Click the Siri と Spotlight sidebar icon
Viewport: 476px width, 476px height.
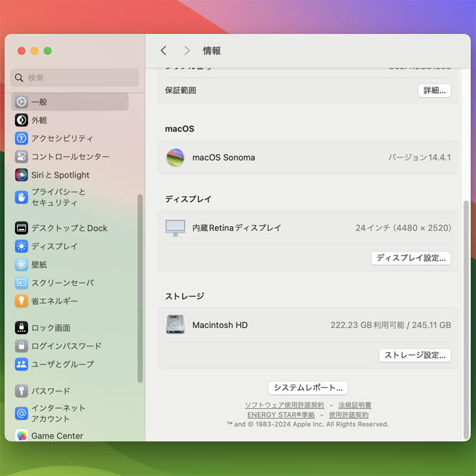point(22,175)
